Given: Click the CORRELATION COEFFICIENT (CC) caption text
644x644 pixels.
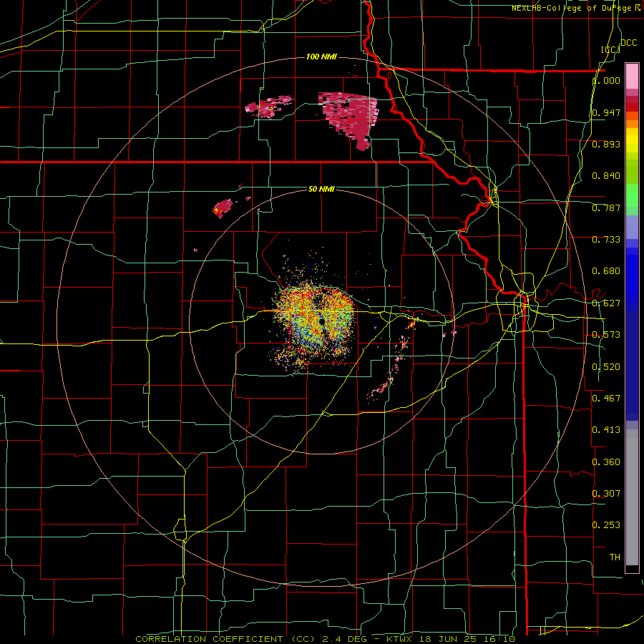Looking at the screenshot, I should pyautogui.click(x=225, y=639).
